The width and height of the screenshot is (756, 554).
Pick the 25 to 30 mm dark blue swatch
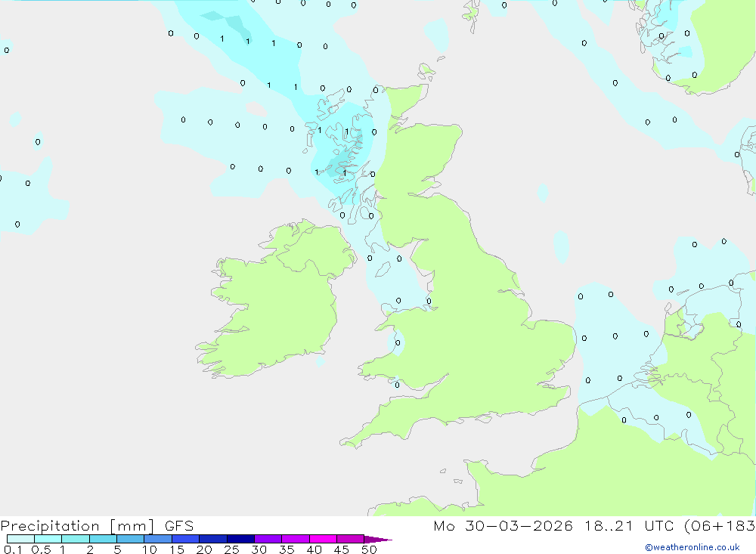[x=240, y=539]
